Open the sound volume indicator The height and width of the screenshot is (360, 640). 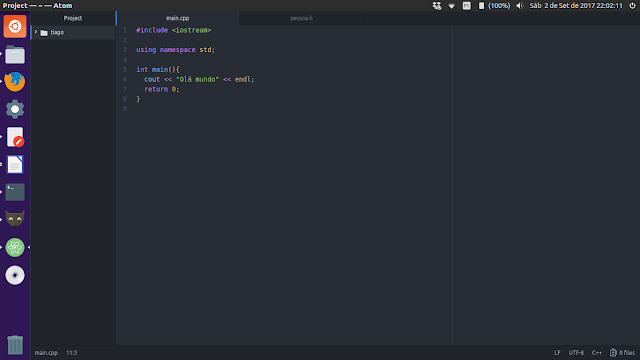pyautogui.click(x=520, y=6)
